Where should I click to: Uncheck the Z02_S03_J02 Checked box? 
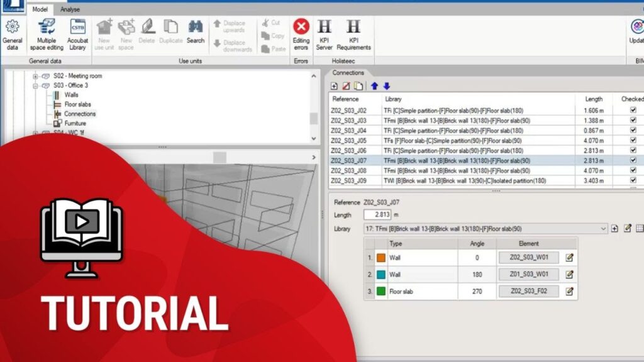(633, 109)
